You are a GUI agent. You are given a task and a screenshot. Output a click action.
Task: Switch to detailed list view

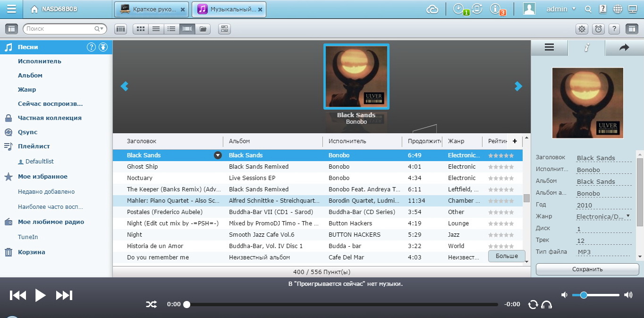(171, 29)
